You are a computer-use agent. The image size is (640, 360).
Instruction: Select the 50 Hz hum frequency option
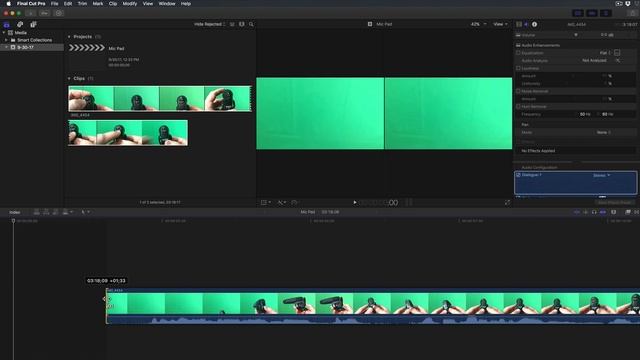tap(585, 114)
